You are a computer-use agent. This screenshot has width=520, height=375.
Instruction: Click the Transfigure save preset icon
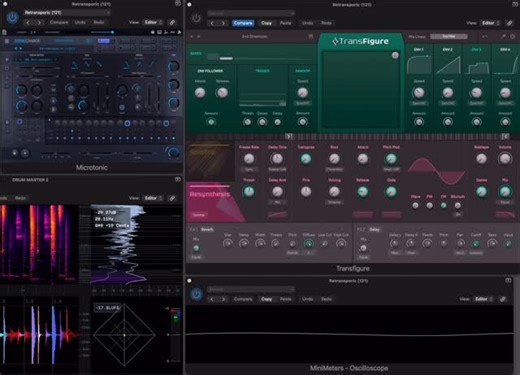[x=311, y=36]
